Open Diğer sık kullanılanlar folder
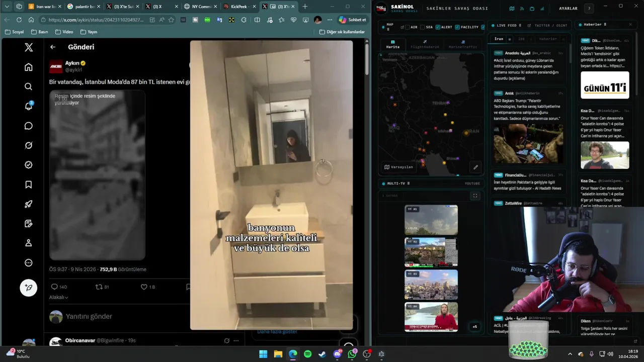Viewport: 644px width, 362px height. pos(342,32)
